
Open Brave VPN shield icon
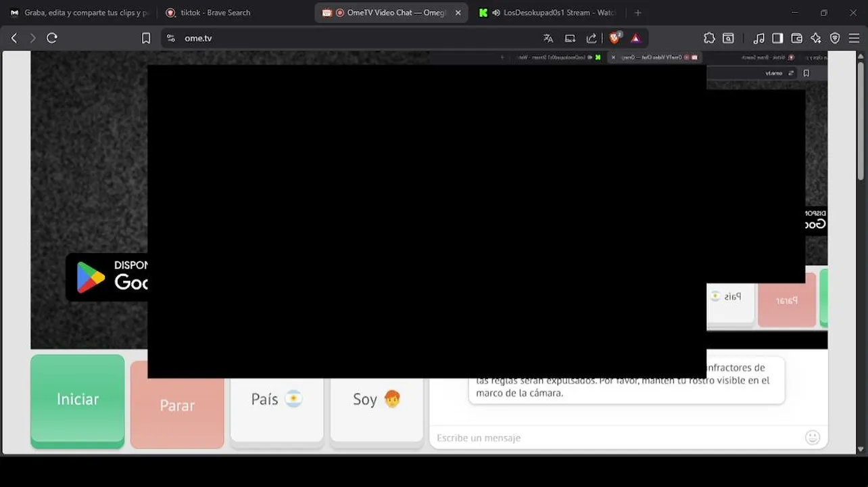(x=835, y=39)
